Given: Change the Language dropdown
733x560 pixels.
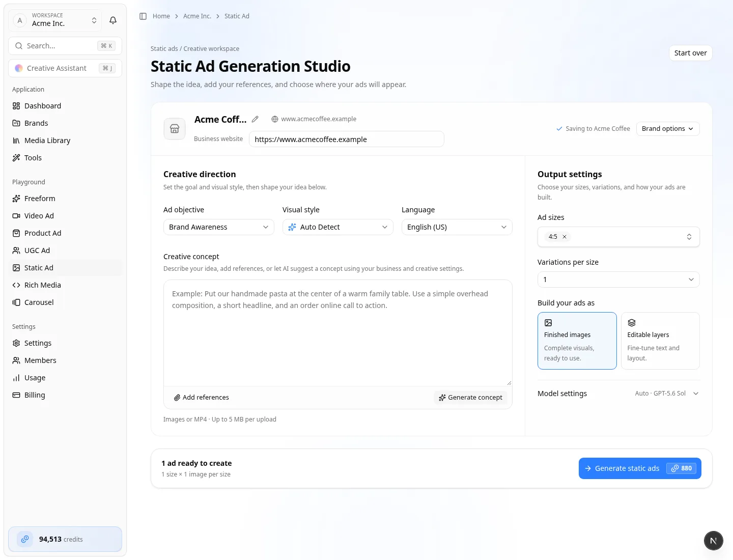Looking at the screenshot, I should point(457,227).
